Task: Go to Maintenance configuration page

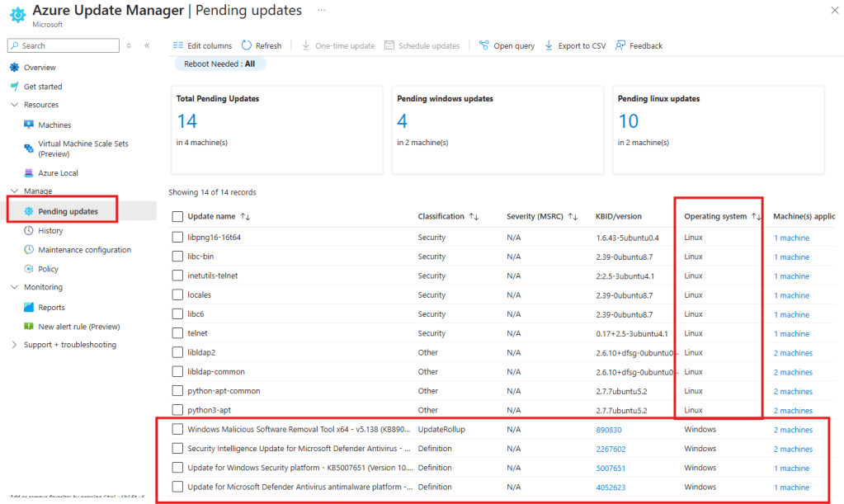Action: coord(84,250)
